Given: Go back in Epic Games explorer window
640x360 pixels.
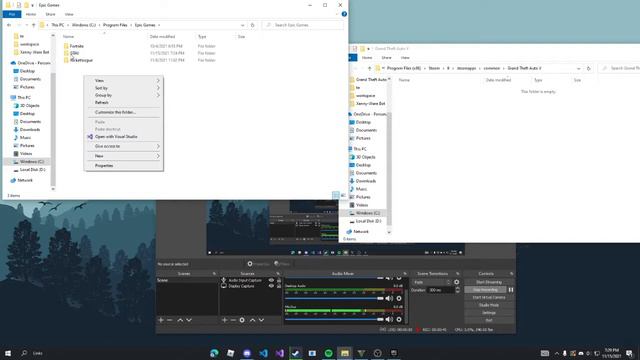Looking at the screenshot, I should click(x=9, y=25).
